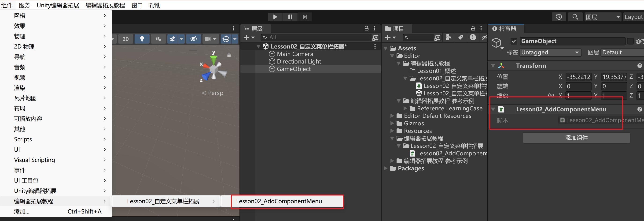Open the Untagged tag dropdown
The width and height of the screenshot is (644, 221).
550,52
